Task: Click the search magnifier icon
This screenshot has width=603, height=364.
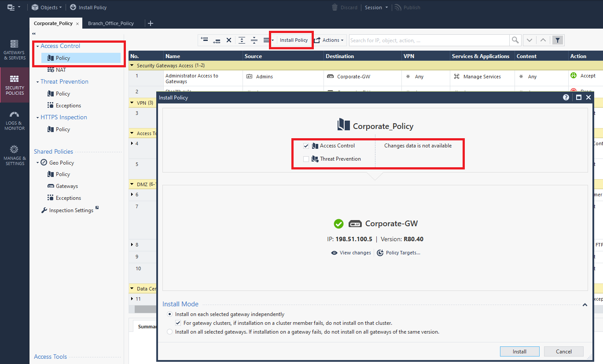Action: pyautogui.click(x=515, y=40)
